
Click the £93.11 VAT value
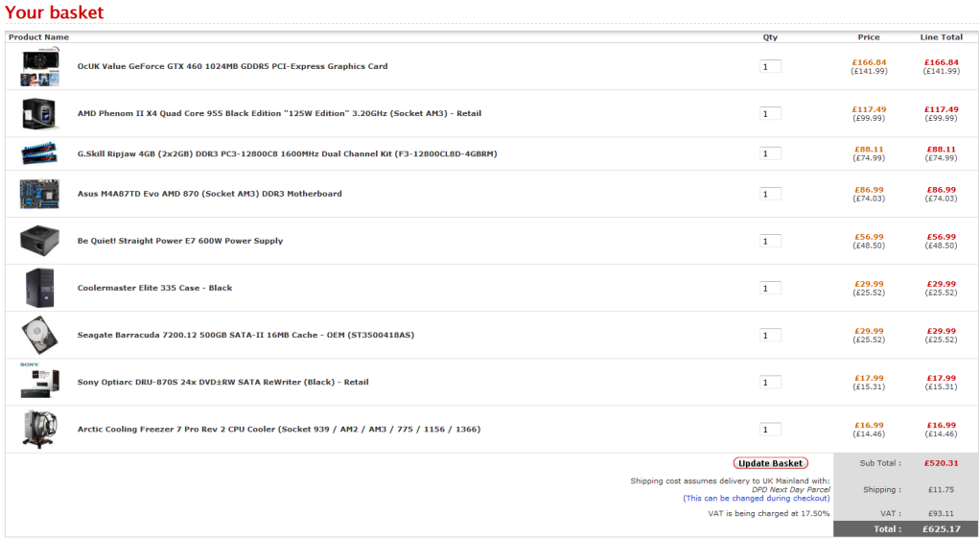pos(942,514)
